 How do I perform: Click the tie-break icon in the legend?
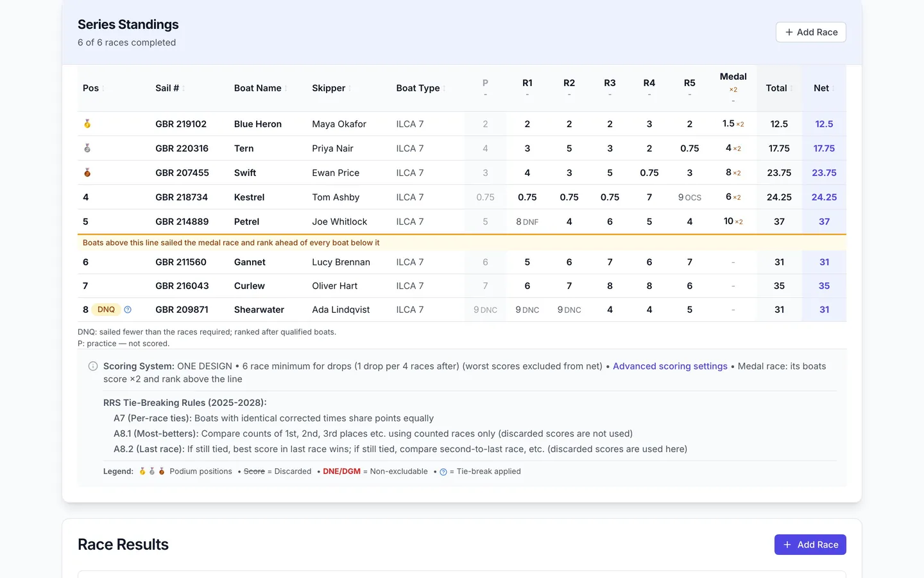(443, 472)
